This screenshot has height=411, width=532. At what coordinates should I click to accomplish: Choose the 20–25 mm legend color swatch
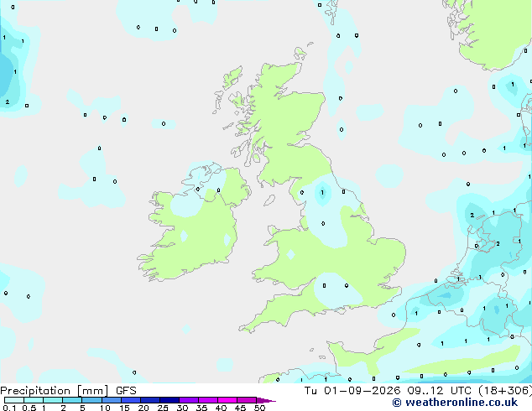click(150, 400)
